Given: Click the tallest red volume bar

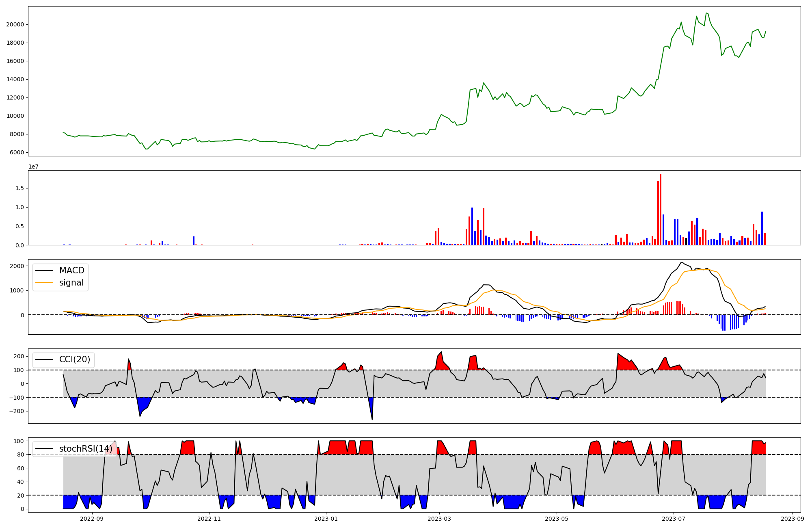Looking at the screenshot, I should coord(661,209).
